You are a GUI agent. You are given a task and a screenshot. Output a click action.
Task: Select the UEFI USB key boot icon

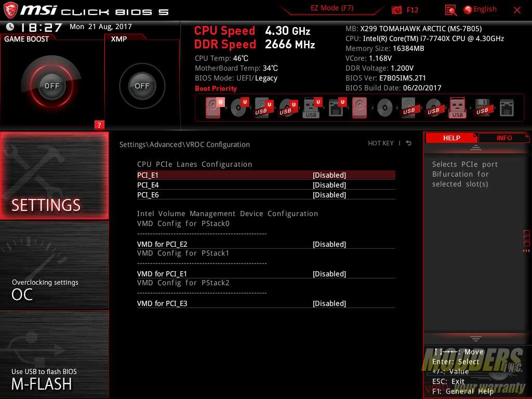(312, 108)
